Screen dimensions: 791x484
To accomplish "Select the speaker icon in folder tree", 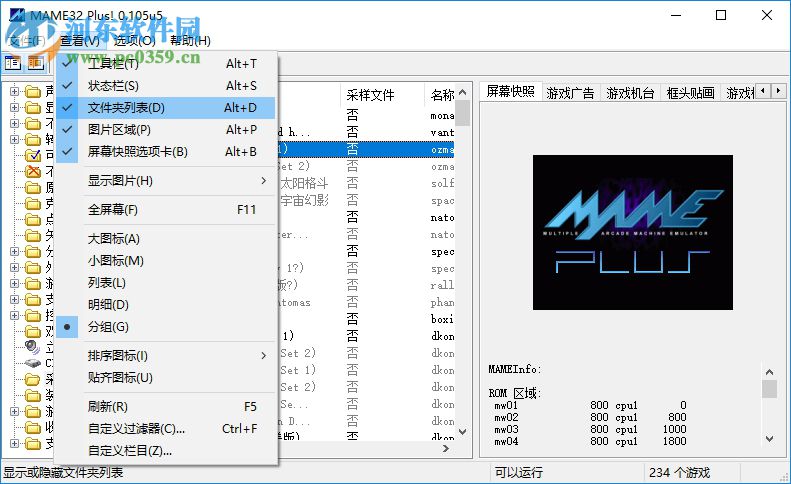I will tap(32, 347).
